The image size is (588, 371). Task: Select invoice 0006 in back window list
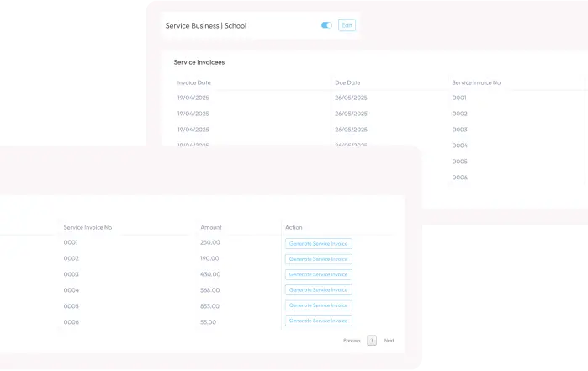(x=460, y=177)
